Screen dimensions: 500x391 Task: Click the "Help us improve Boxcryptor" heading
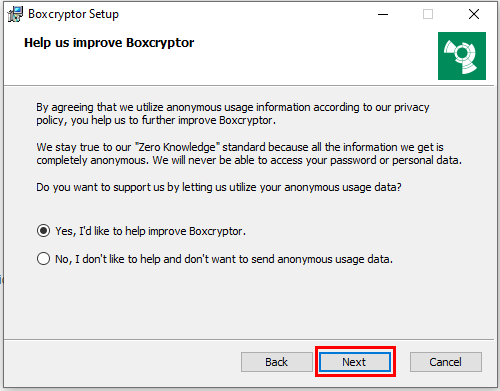click(x=109, y=43)
